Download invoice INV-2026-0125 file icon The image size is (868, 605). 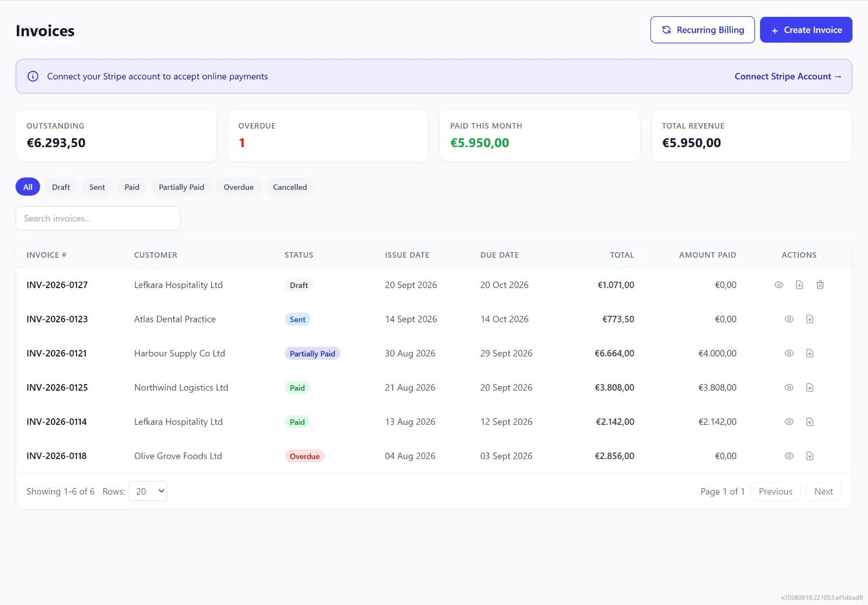click(x=809, y=387)
